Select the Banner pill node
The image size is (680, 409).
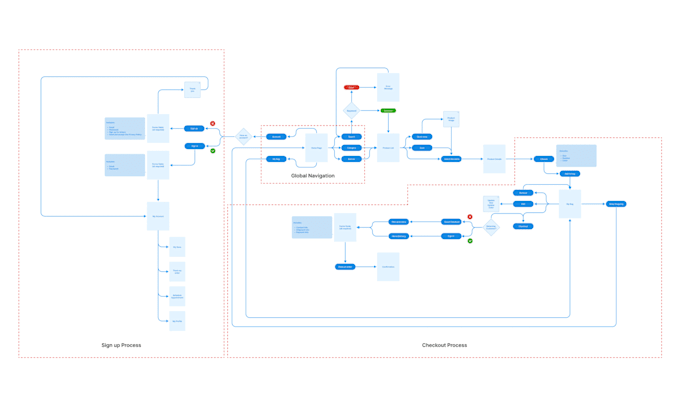351,159
